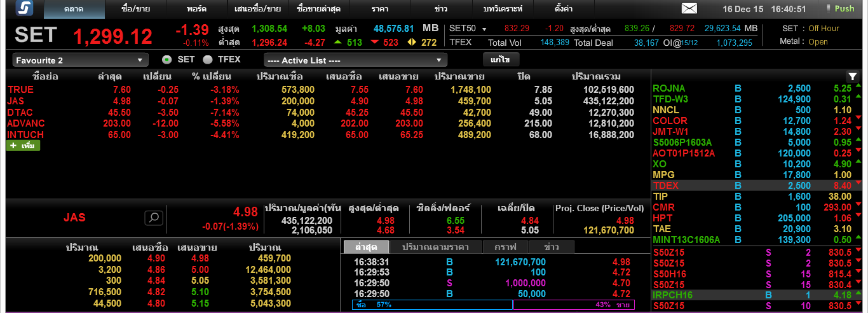Click the TFEX label in the index bar

460,43
